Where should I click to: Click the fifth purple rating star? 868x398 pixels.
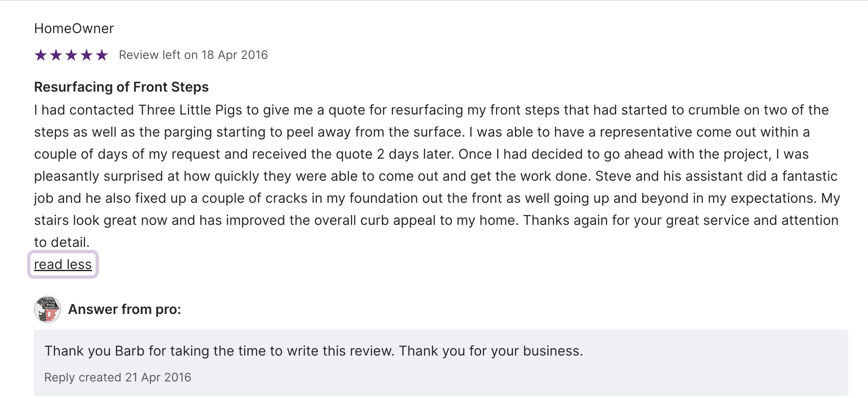point(102,55)
